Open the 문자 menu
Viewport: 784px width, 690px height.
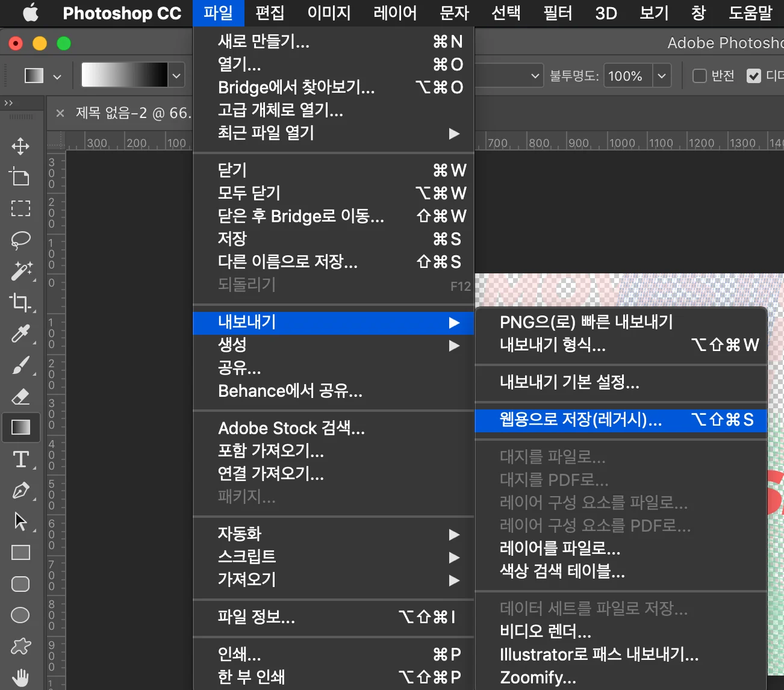point(455,13)
